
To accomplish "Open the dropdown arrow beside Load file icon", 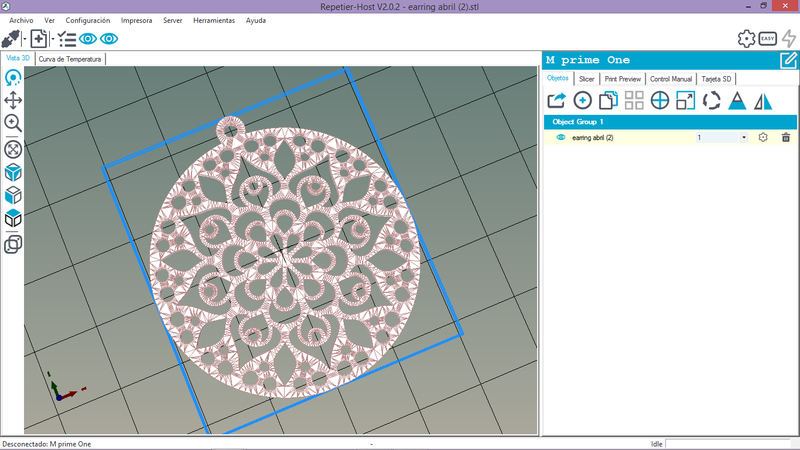I will coord(52,39).
